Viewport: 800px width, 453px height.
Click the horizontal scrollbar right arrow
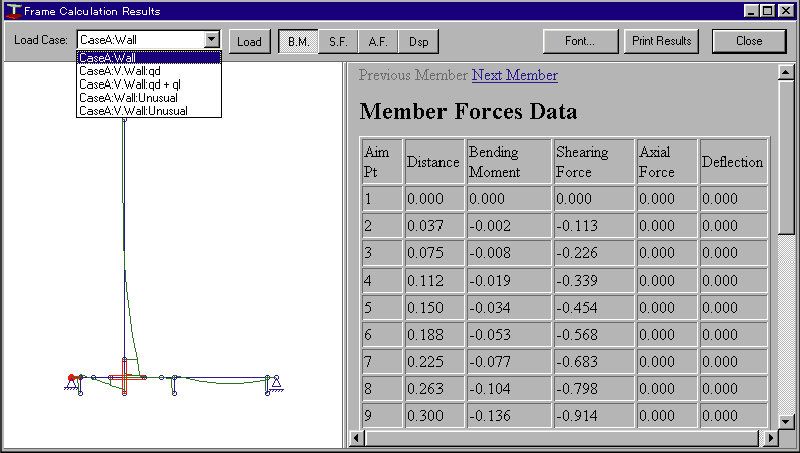770,438
